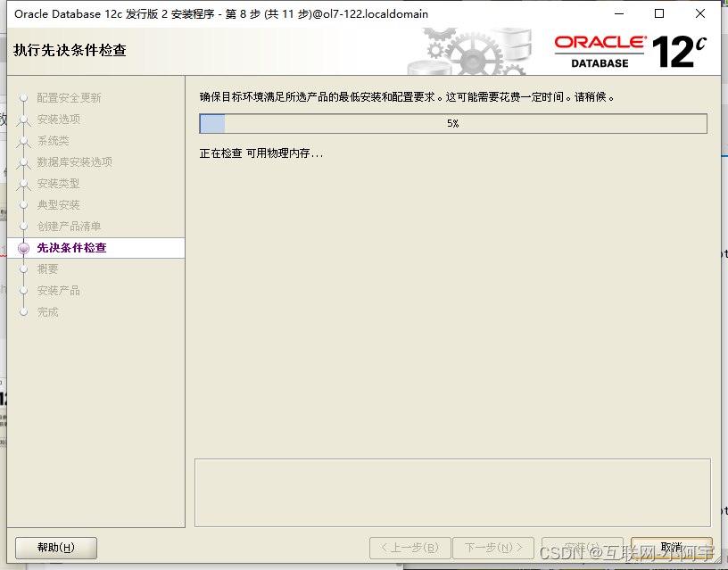Click the step marker beside 安装产品
The height and width of the screenshot is (570, 728).
click(x=24, y=291)
